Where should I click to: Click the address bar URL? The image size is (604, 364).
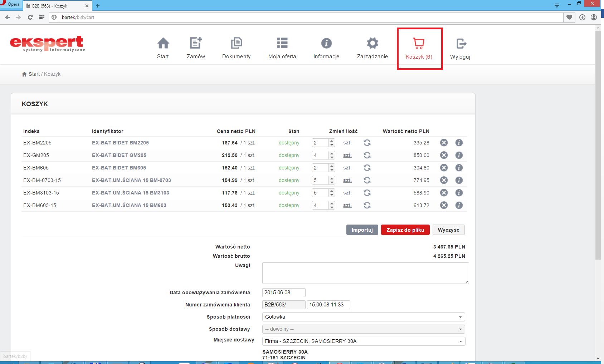78,17
